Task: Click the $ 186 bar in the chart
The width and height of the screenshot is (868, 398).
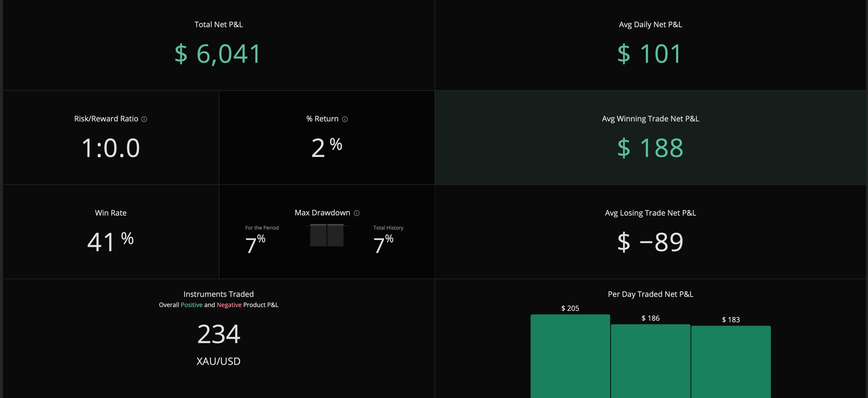Action: tap(651, 361)
